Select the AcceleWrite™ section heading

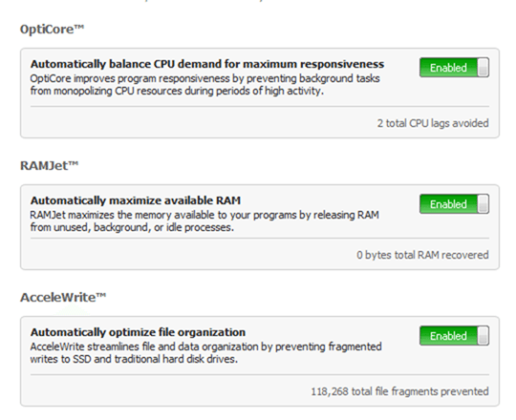[x=63, y=297]
